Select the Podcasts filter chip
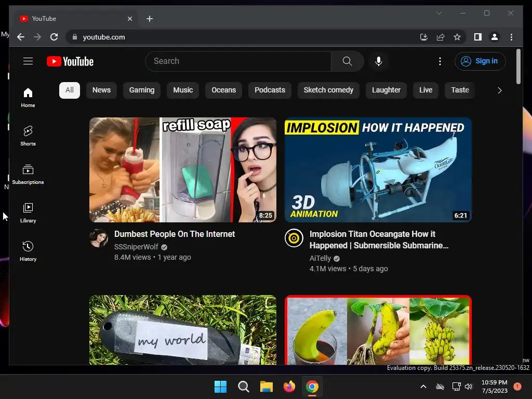Image resolution: width=532 pixels, height=399 pixels. click(x=270, y=90)
